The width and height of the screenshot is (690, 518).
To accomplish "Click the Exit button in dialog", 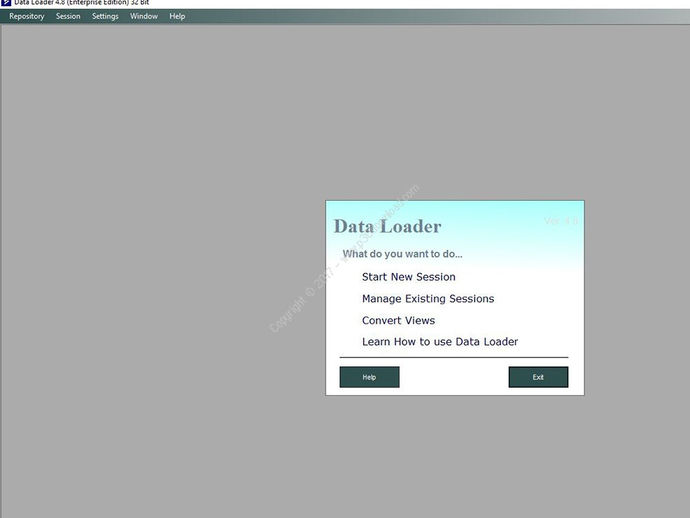I will [539, 377].
